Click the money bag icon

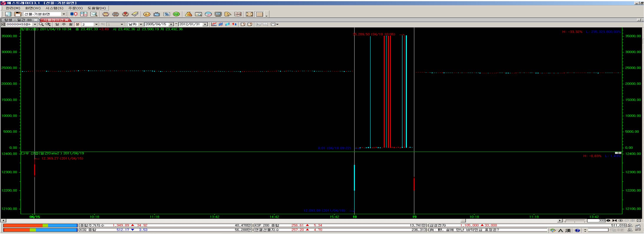tap(189, 14)
